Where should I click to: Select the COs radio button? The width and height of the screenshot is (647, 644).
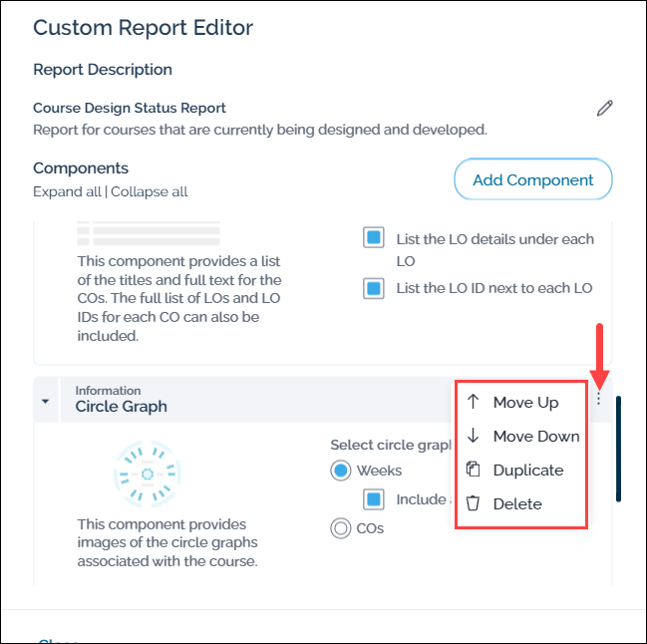341,528
